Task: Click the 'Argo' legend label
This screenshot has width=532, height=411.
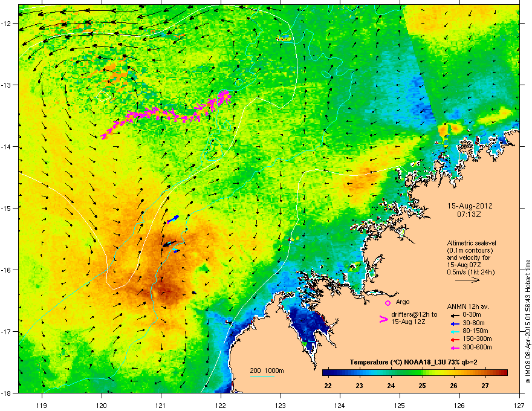Action: (403, 302)
